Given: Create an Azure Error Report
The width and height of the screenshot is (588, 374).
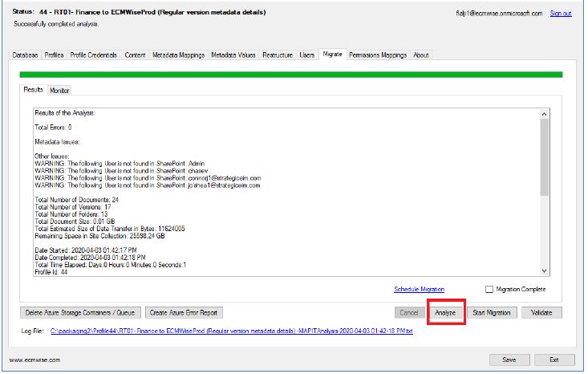Looking at the screenshot, I should point(185,313).
